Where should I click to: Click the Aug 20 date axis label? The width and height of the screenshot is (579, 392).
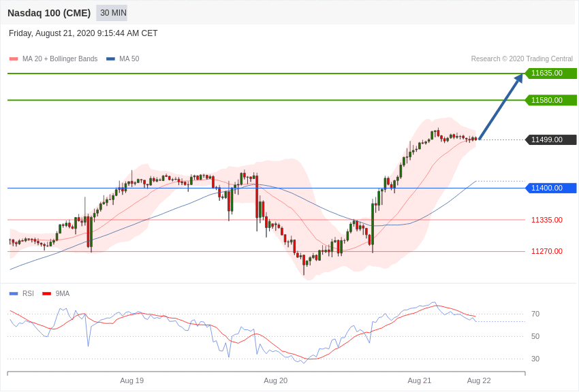(275, 380)
